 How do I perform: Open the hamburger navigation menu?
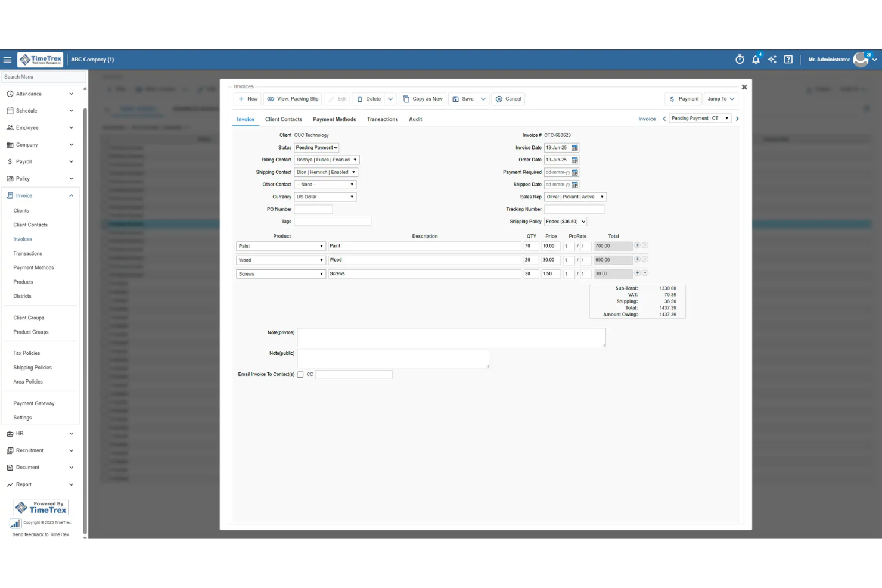pyautogui.click(x=7, y=59)
